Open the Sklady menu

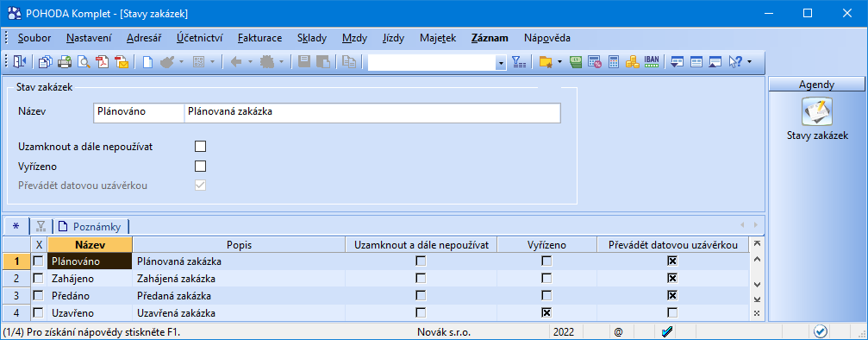(312, 38)
